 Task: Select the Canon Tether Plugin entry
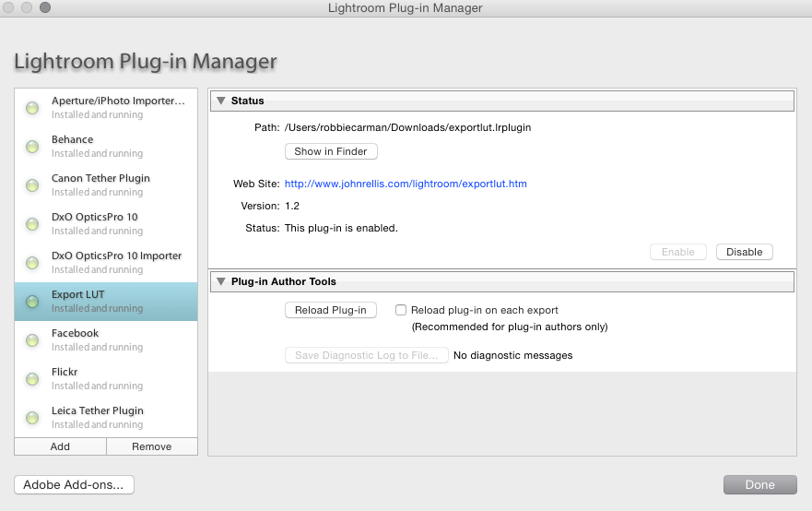tap(106, 185)
